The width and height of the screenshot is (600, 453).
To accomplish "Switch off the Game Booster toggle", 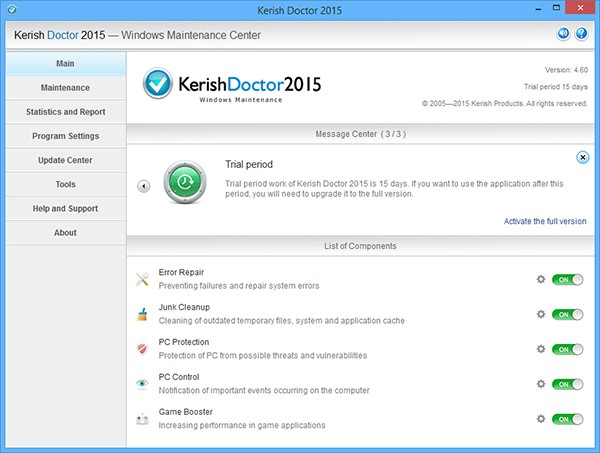I will 567,419.
